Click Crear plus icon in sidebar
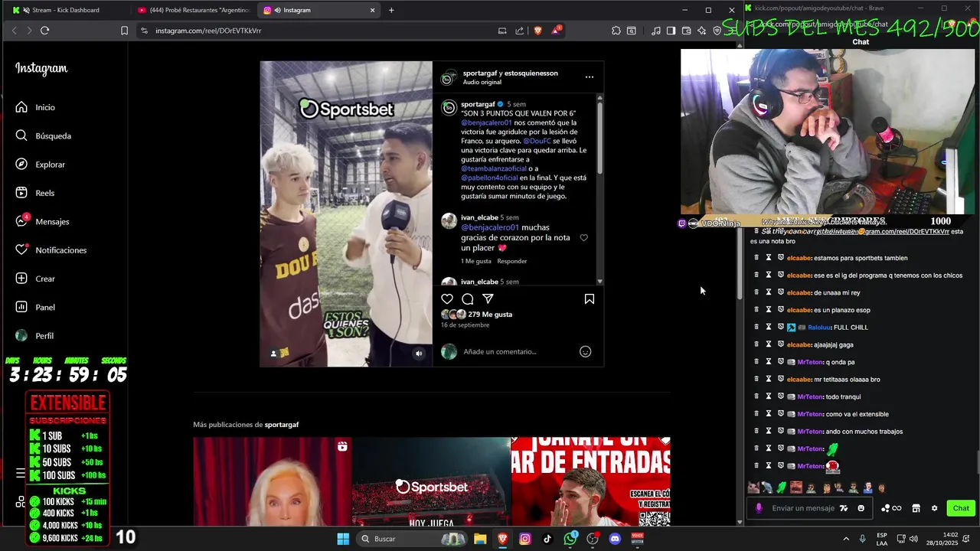Screen dimensions: 980x551 click(x=21, y=279)
